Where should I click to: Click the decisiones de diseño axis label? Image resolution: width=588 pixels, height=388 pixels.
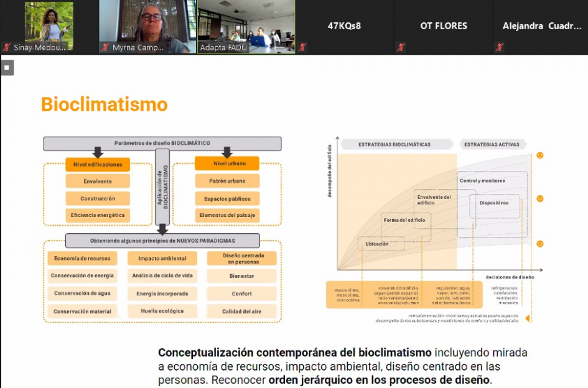510,277
